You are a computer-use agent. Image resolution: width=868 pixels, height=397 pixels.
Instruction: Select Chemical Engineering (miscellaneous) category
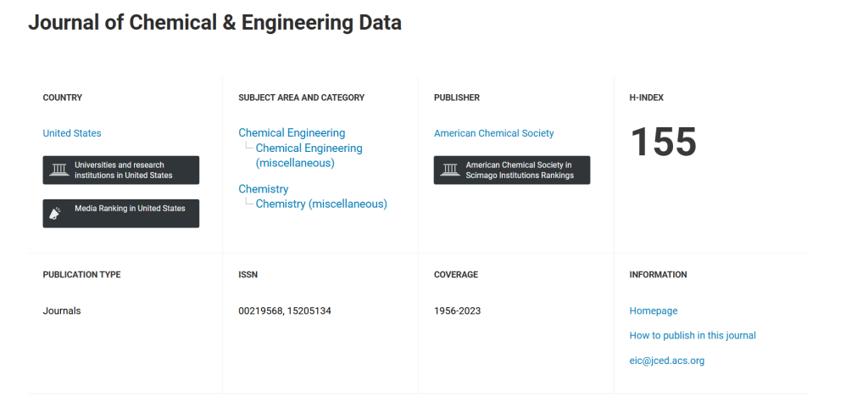(309, 155)
